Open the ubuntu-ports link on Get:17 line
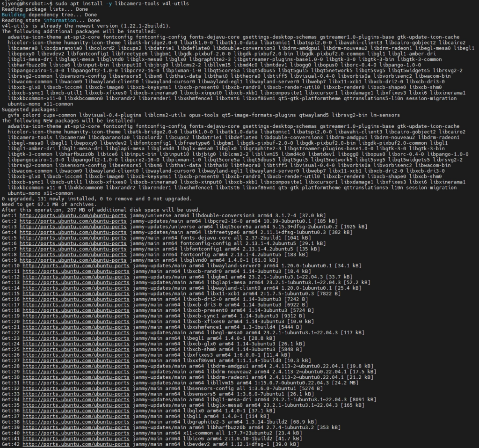 click(76, 305)
